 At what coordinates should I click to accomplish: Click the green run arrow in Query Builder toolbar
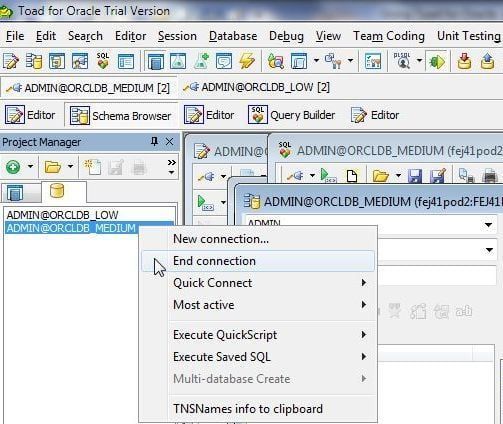pyautogui.click(x=328, y=175)
